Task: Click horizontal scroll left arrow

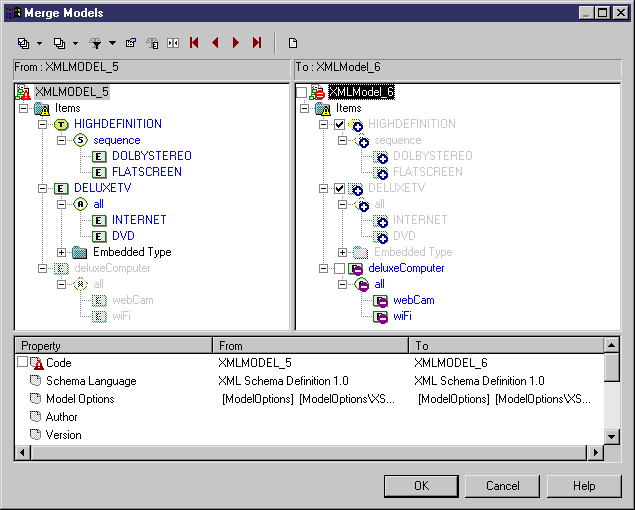Action: click(23, 452)
